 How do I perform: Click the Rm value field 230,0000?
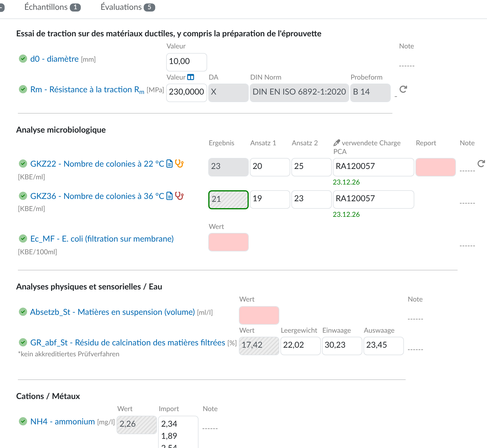pos(187,93)
